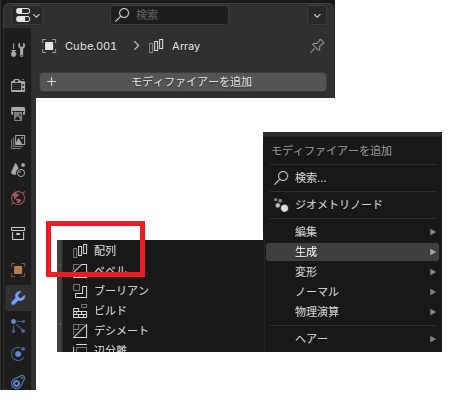Open the Output properties tab
This screenshot has height=402, width=455.
pos(18,114)
